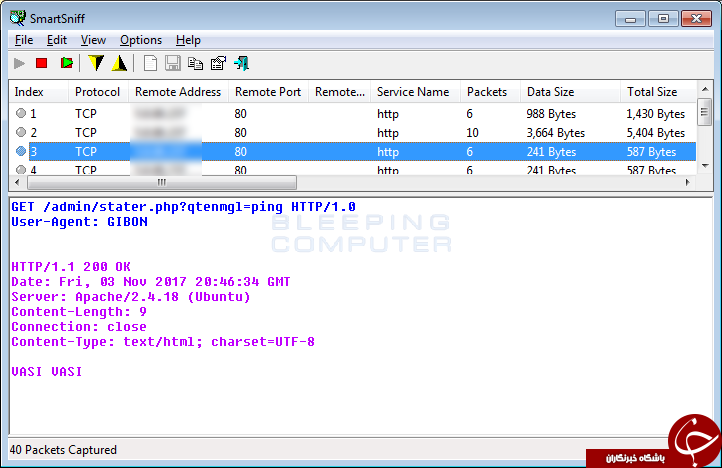Screen dimensions: 722x468
Task: Click the green play with red border icon
Action: 66,63
